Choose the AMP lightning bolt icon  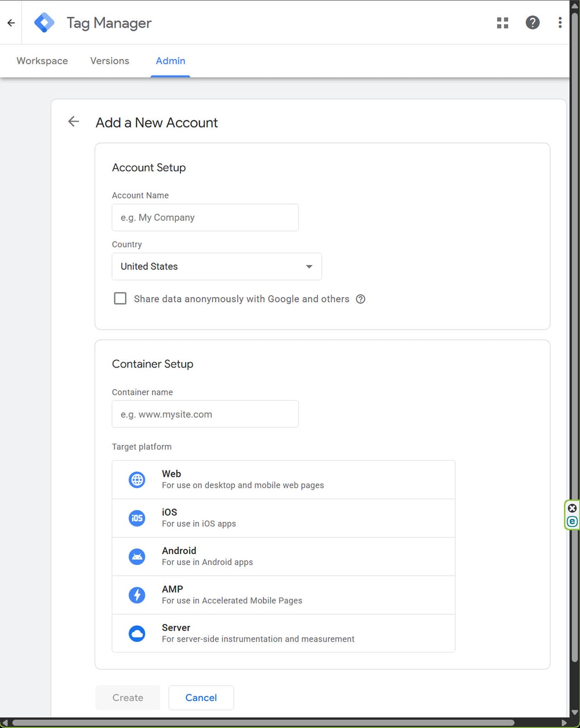pos(137,595)
